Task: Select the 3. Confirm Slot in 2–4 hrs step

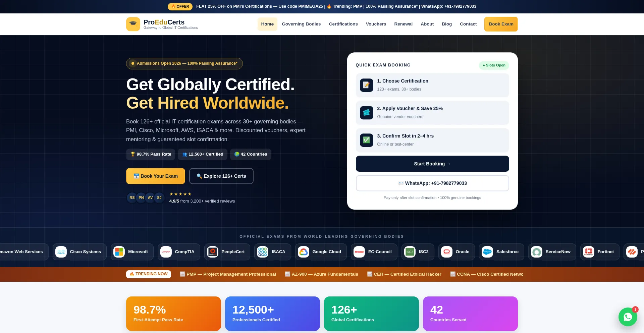Action: coord(432,140)
